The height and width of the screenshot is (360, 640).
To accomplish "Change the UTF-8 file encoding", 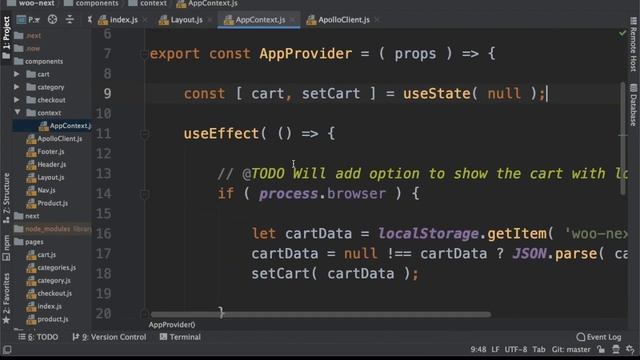I will [x=516, y=349].
